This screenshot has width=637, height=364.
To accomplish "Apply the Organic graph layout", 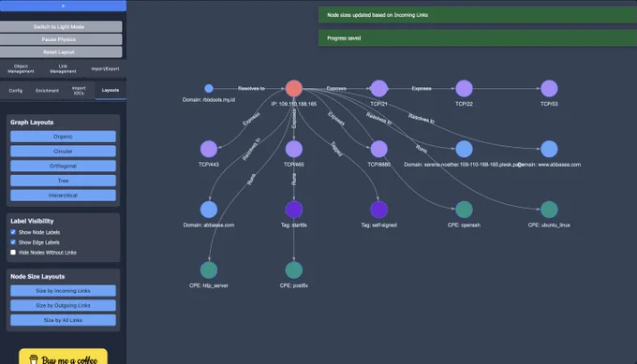I will point(63,137).
